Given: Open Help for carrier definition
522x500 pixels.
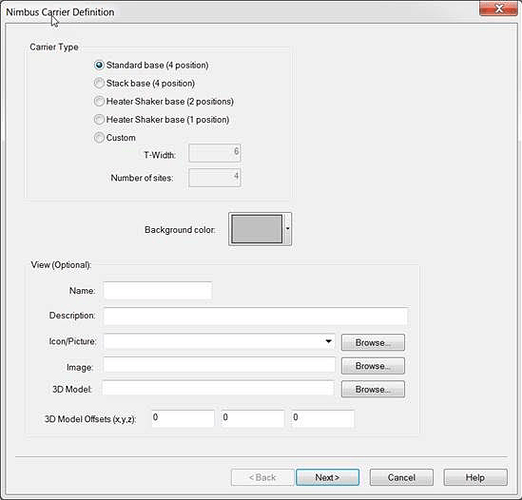Looking at the screenshot, I should 475,477.
